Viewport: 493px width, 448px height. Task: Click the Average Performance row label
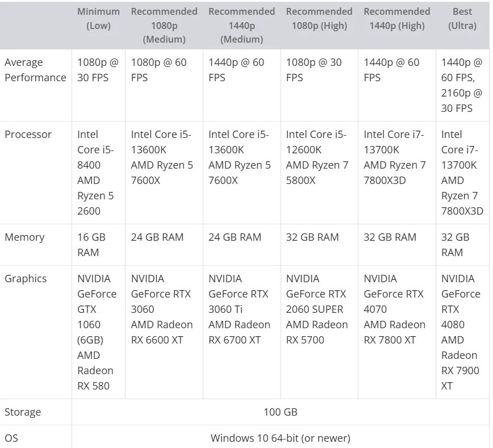(35, 70)
